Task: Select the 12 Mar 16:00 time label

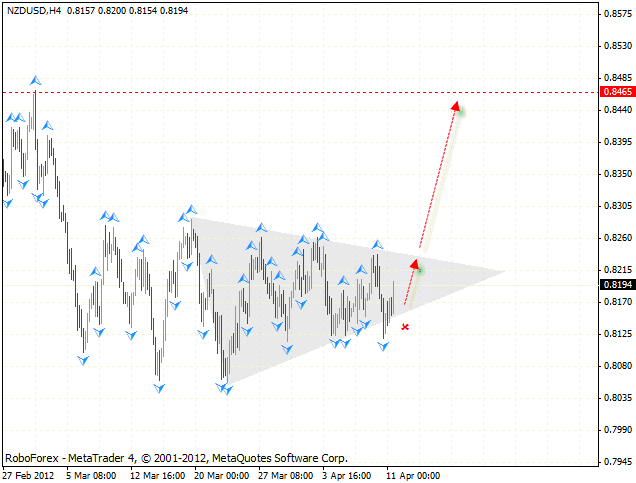Action: [155, 475]
